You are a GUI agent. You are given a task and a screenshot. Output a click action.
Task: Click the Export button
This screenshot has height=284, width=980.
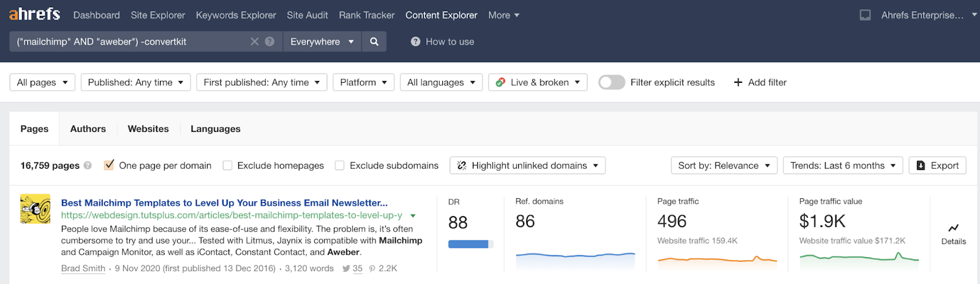(937, 166)
